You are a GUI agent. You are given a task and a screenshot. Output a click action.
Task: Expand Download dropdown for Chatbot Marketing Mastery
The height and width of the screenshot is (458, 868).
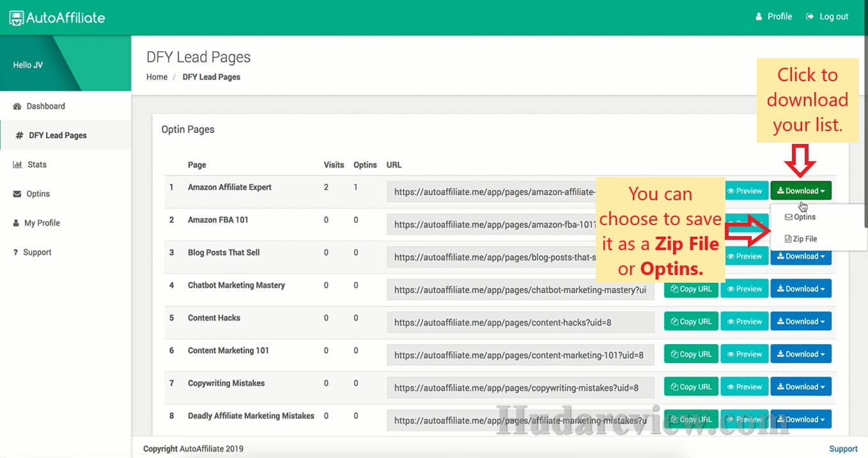tap(800, 289)
